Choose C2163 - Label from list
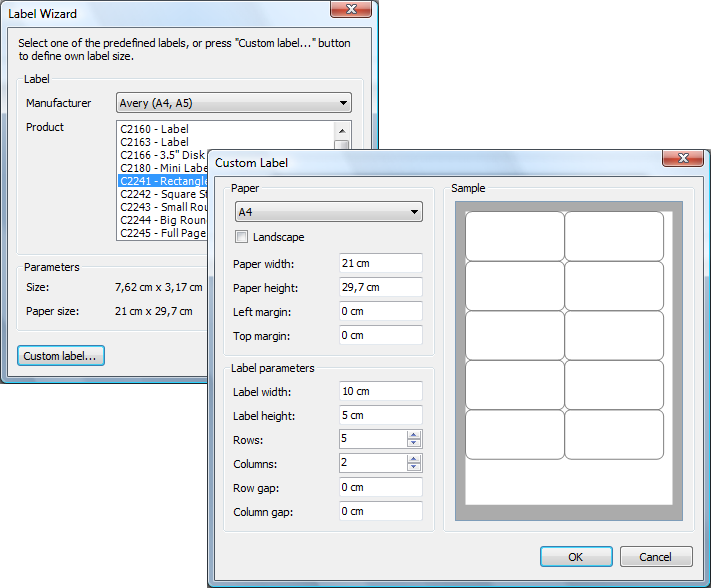This screenshot has width=711, height=588. coord(154,143)
